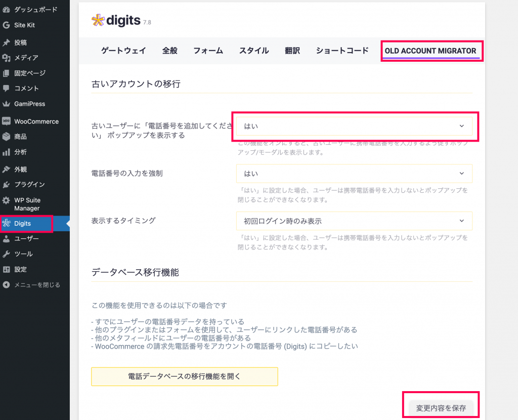Open the old-user phone popup dropdown

tap(354, 126)
